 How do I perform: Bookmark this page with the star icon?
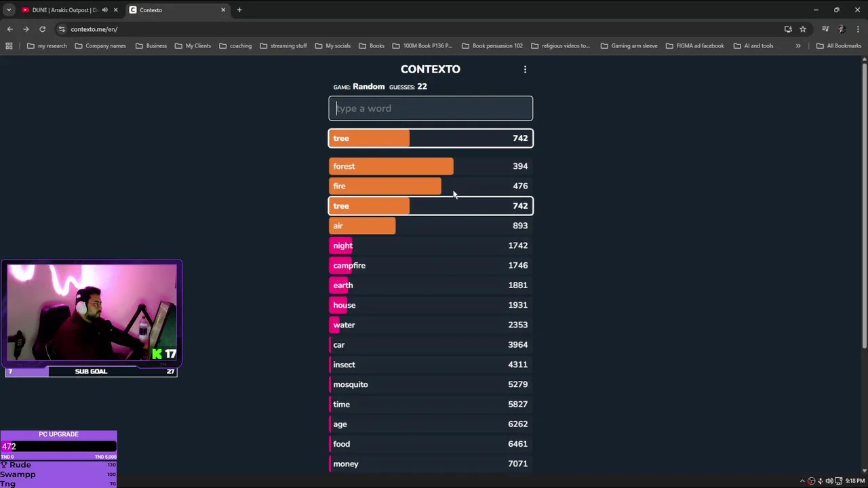click(803, 29)
